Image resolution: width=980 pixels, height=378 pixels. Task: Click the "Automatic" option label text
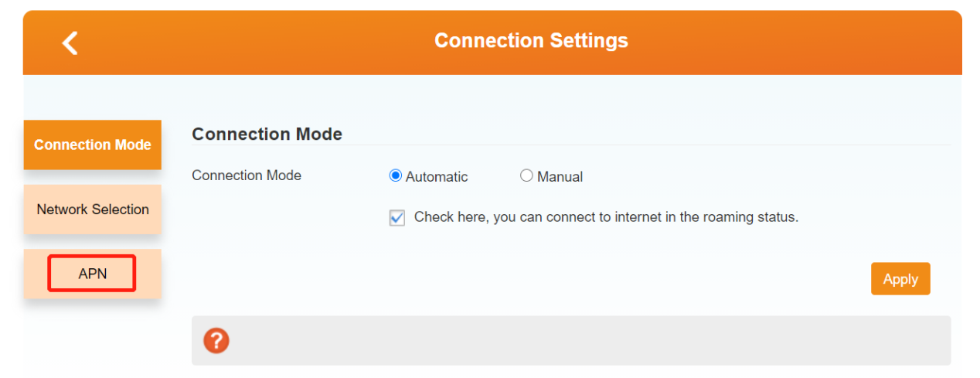click(437, 177)
